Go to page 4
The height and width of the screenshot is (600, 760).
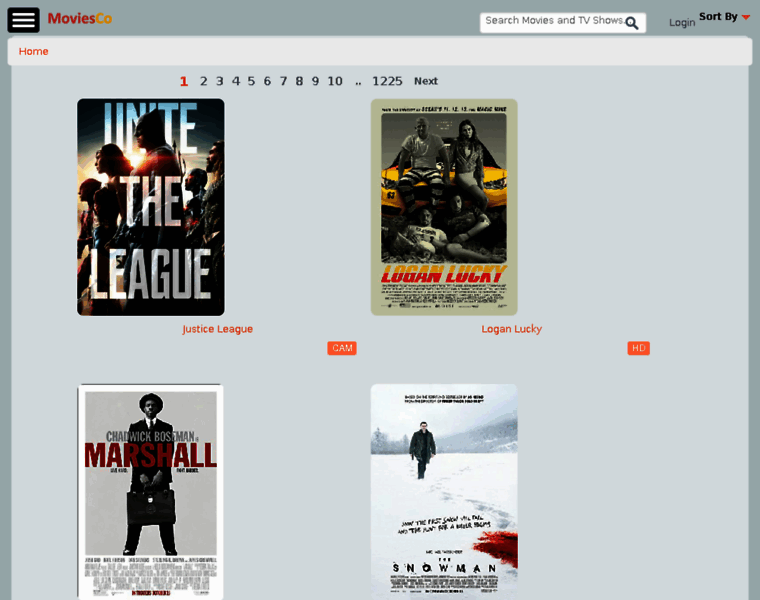pos(236,81)
